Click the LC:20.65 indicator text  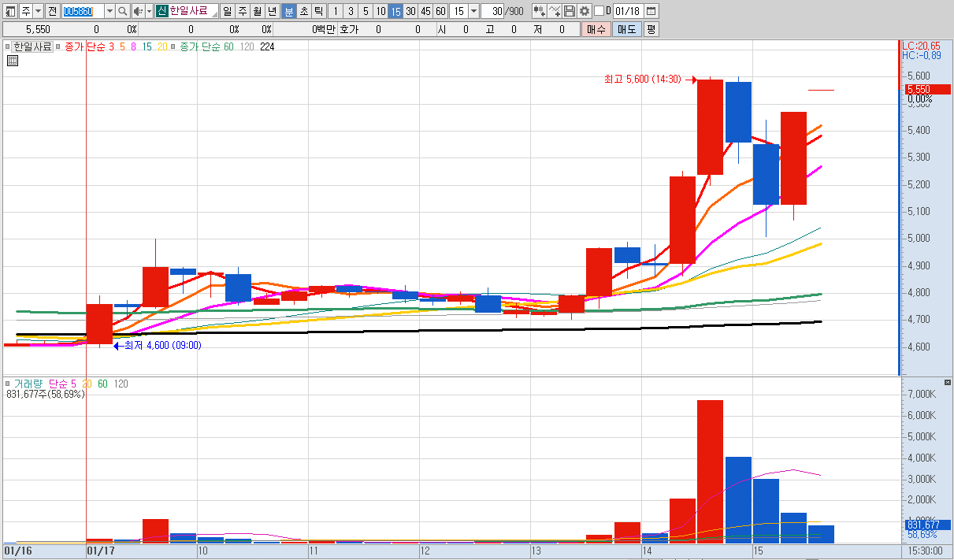click(922, 46)
